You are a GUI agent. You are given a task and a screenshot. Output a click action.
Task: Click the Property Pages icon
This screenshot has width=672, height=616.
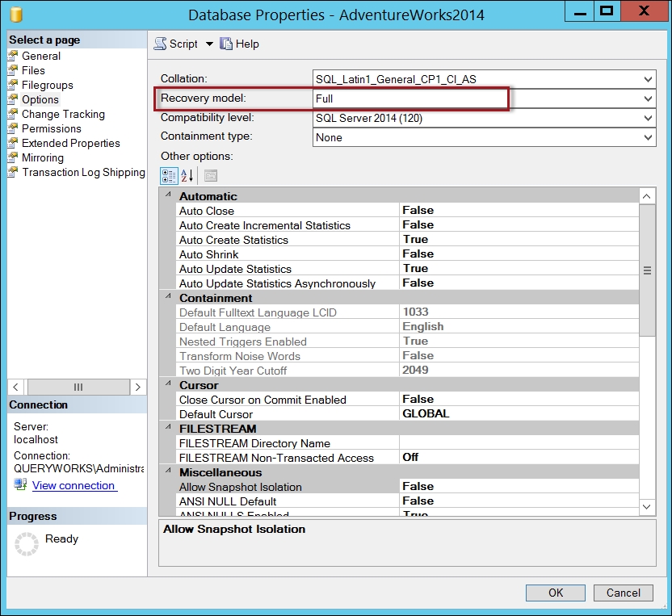(211, 176)
